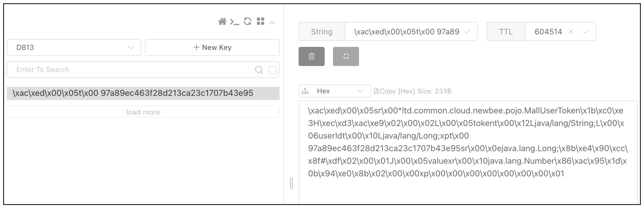Refresh the connection with the reload icon
The height and width of the screenshot is (208, 644).
click(248, 21)
